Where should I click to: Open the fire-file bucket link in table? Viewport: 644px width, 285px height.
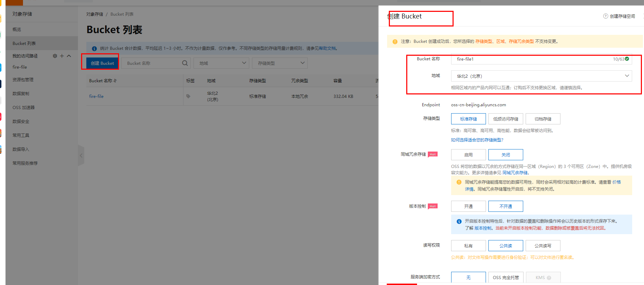96,96
